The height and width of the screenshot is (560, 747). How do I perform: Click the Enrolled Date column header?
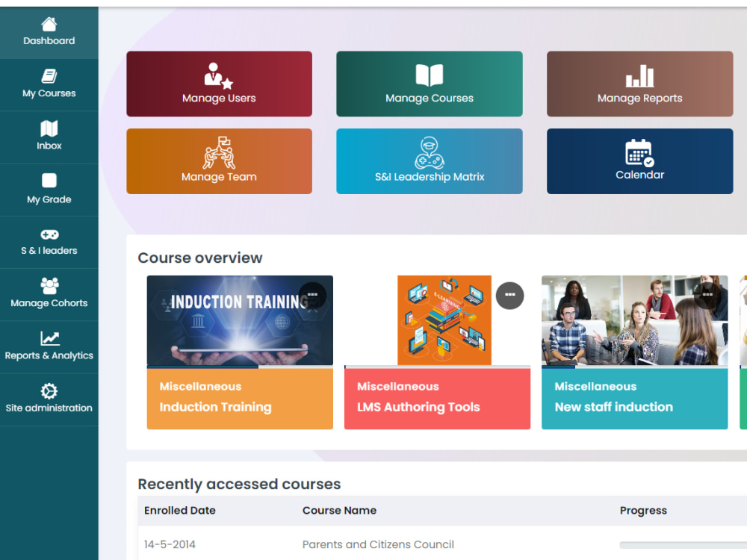(x=179, y=511)
